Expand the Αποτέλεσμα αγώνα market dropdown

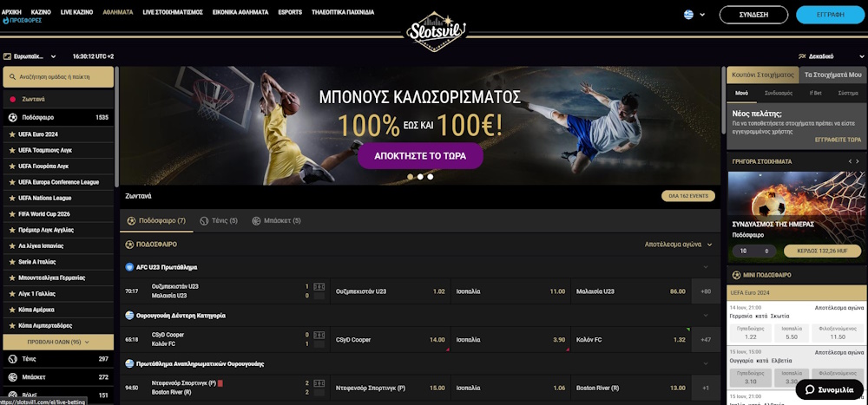[x=678, y=244]
